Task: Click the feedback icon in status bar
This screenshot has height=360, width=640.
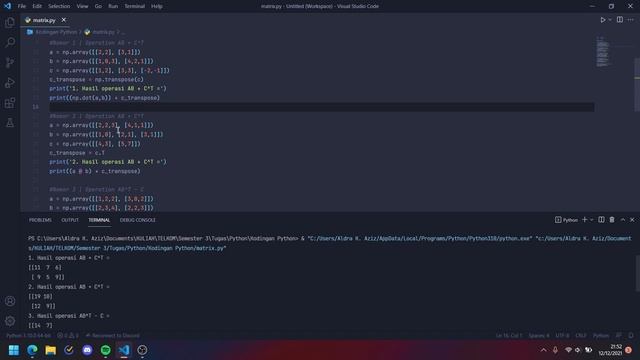Action: [619, 335]
